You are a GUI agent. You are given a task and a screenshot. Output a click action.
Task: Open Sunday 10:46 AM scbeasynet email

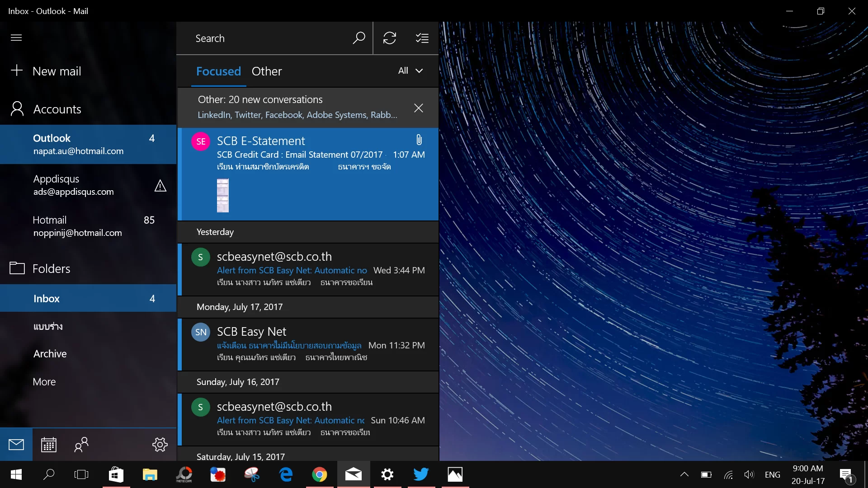point(308,420)
